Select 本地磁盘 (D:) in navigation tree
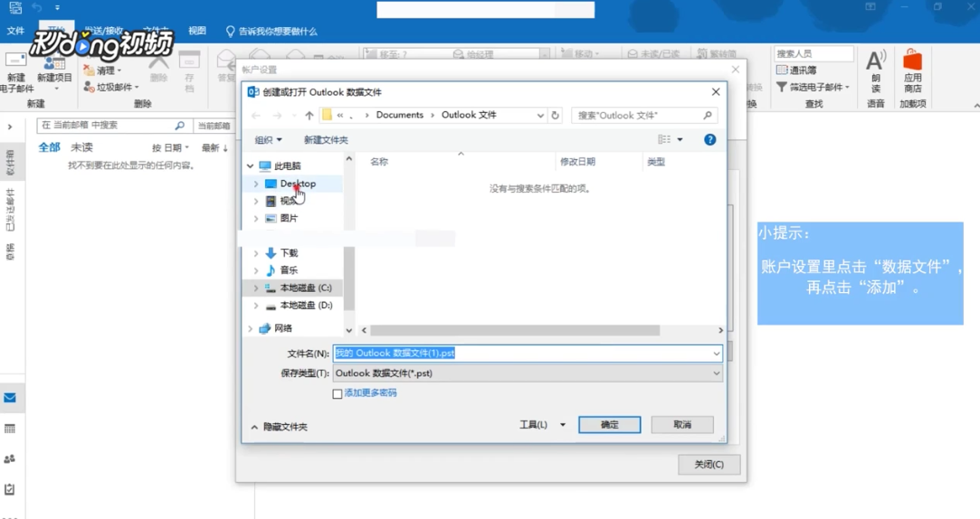980x519 pixels. [x=299, y=306]
